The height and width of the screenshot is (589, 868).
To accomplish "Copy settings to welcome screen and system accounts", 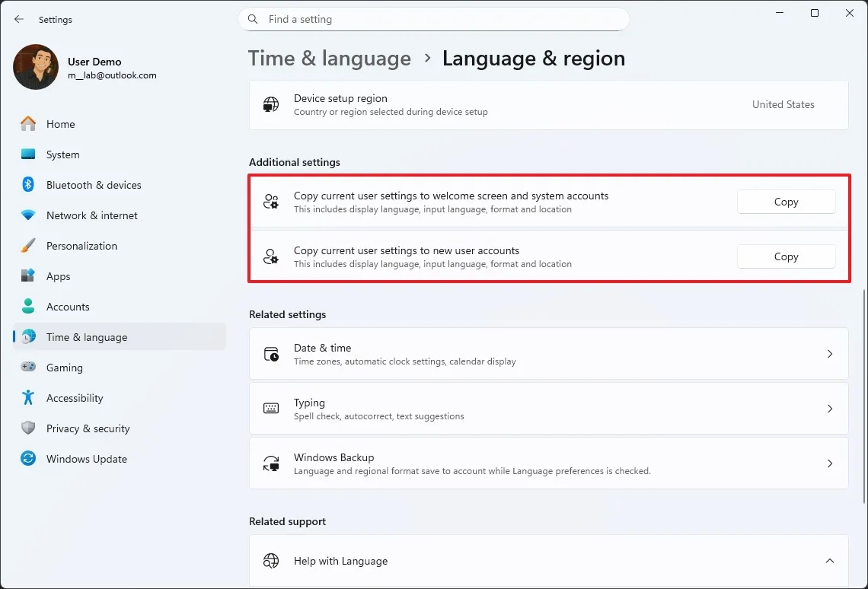I will point(786,202).
